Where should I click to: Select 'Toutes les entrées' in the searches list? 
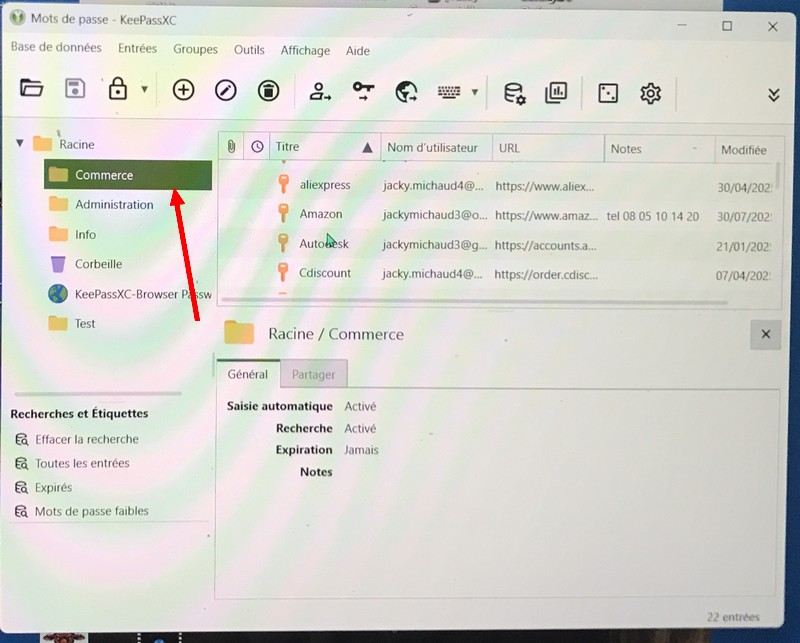(x=82, y=463)
